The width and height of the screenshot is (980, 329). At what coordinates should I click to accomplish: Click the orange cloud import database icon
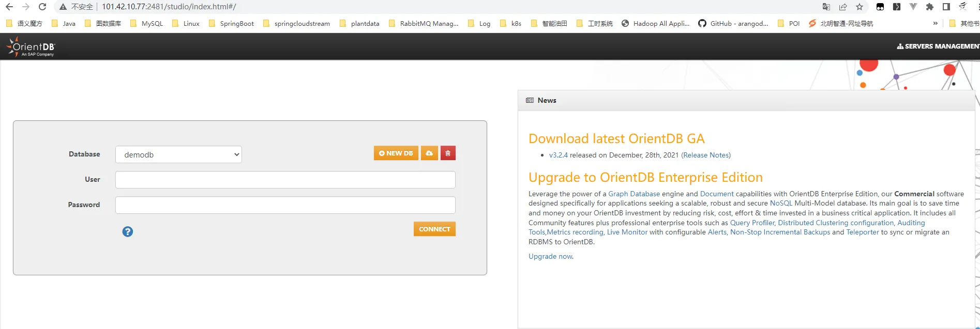[429, 153]
